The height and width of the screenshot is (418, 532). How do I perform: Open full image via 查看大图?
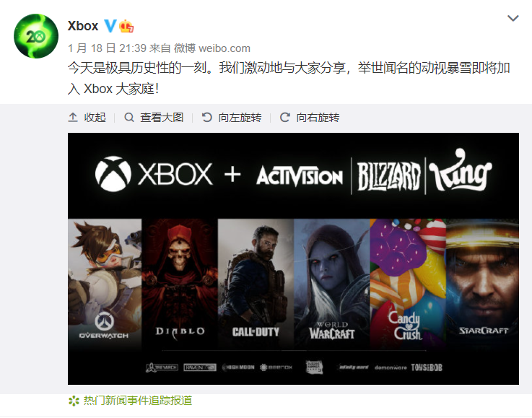[154, 118]
